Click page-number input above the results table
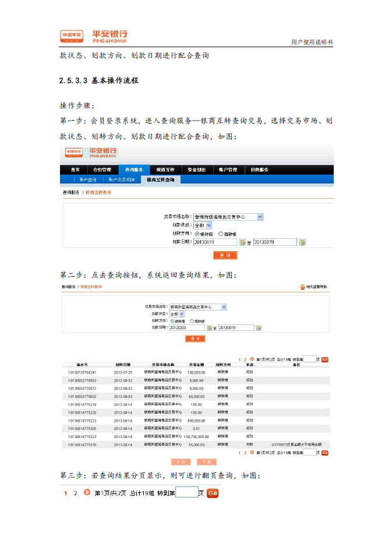Viewport: 392px width, 554px height. 310,359
